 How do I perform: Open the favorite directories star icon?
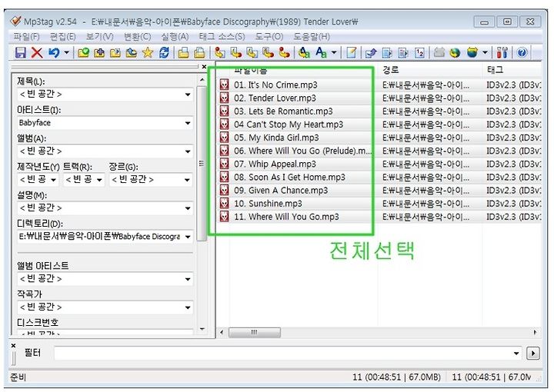pos(148,53)
